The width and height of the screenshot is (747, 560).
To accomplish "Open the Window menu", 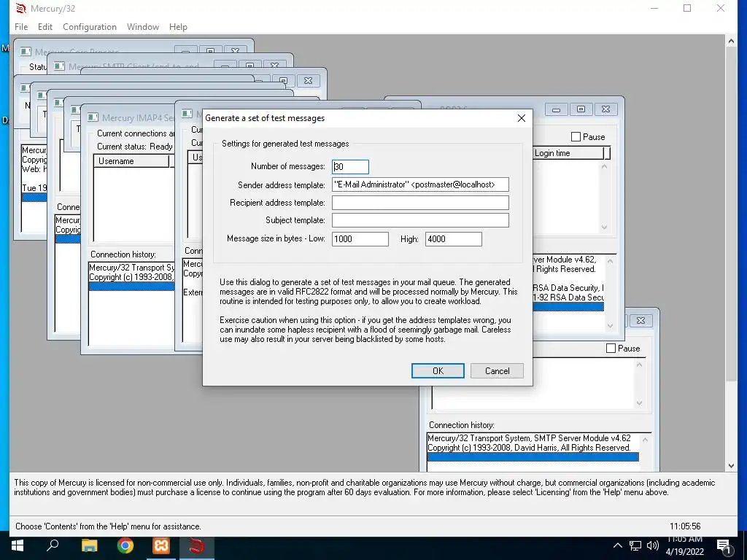I will click(143, 27).
